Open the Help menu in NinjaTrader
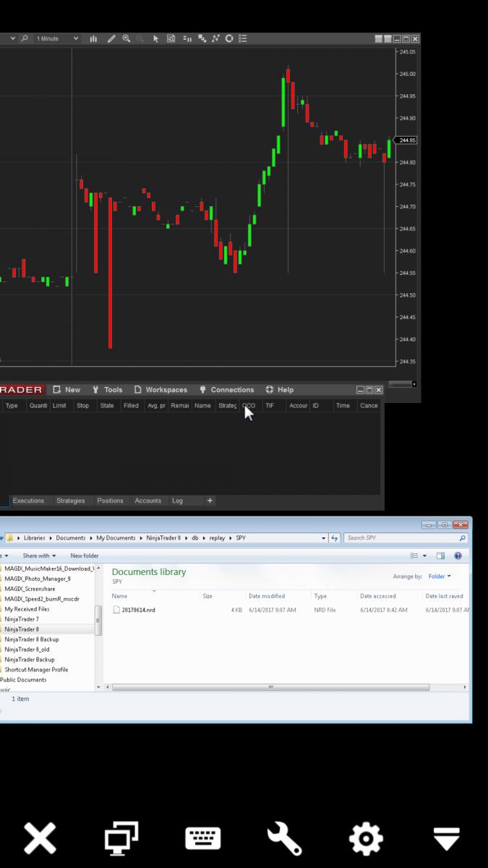The image size is (488, 868). 279,390
